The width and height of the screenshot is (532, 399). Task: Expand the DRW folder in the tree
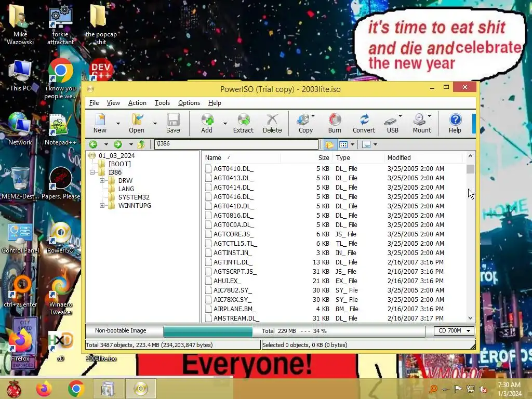click(x=102, y=180)
